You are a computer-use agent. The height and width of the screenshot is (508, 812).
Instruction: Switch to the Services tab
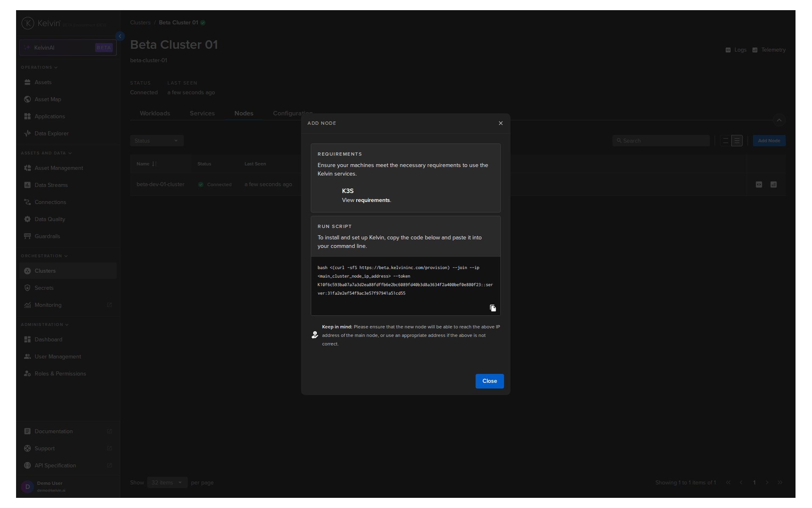pos(202,113)
